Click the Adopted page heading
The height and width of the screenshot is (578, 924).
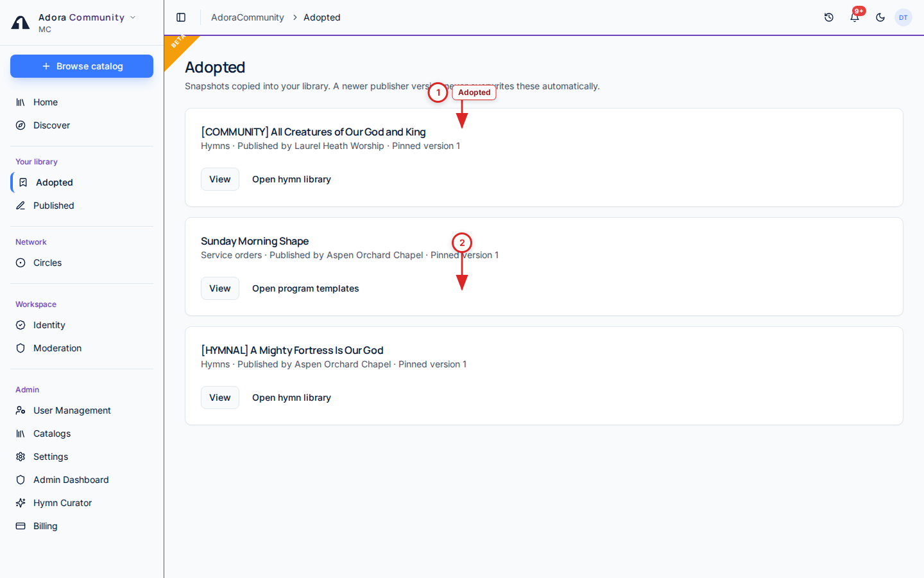pos(215,67)
